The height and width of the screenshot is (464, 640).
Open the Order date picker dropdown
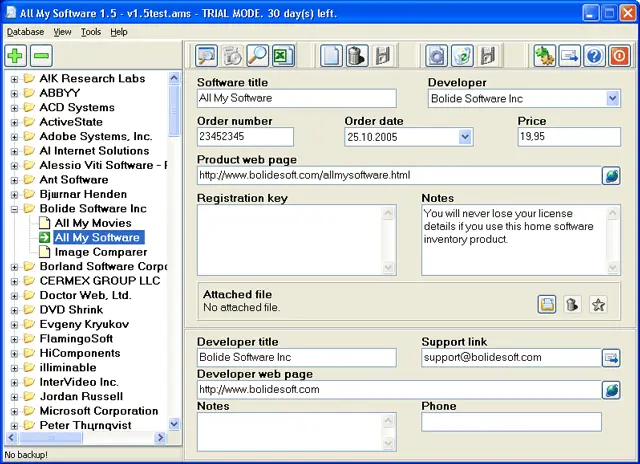(x=465, y=136)
